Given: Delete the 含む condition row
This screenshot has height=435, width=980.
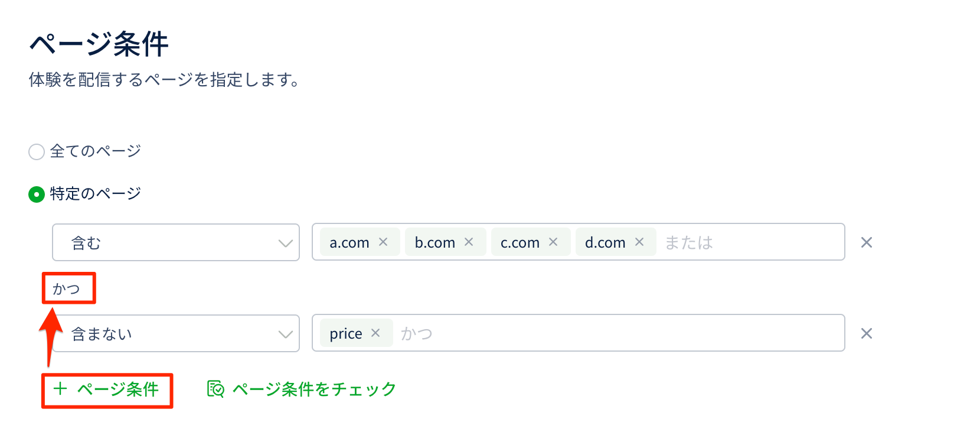Looking at the screenshot, I should click(x=866, y=242).
